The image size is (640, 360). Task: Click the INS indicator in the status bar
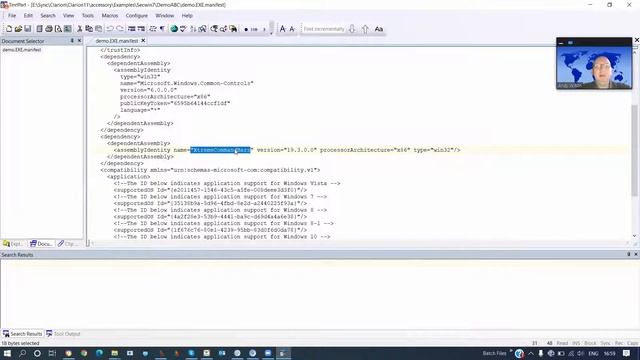576,343
